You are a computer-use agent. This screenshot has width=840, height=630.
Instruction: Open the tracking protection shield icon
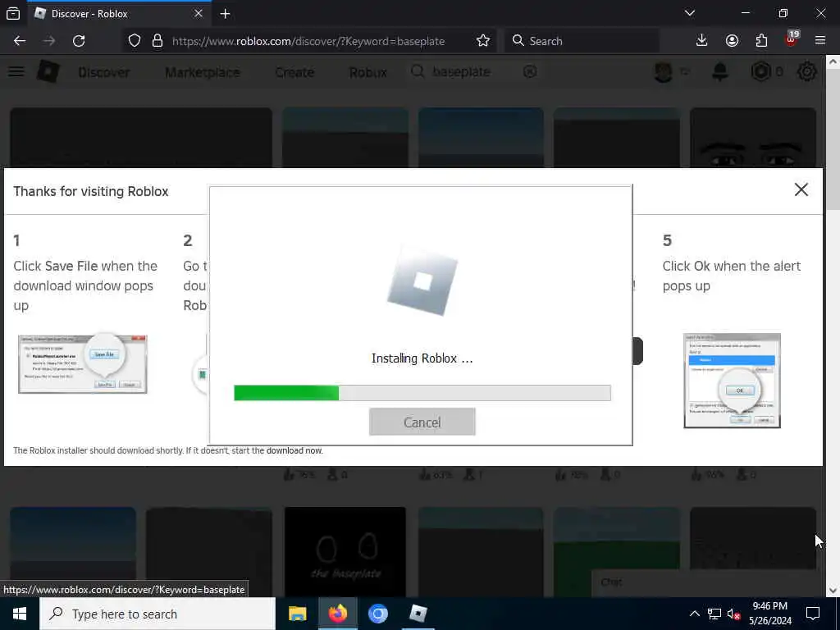pos(135,41)
